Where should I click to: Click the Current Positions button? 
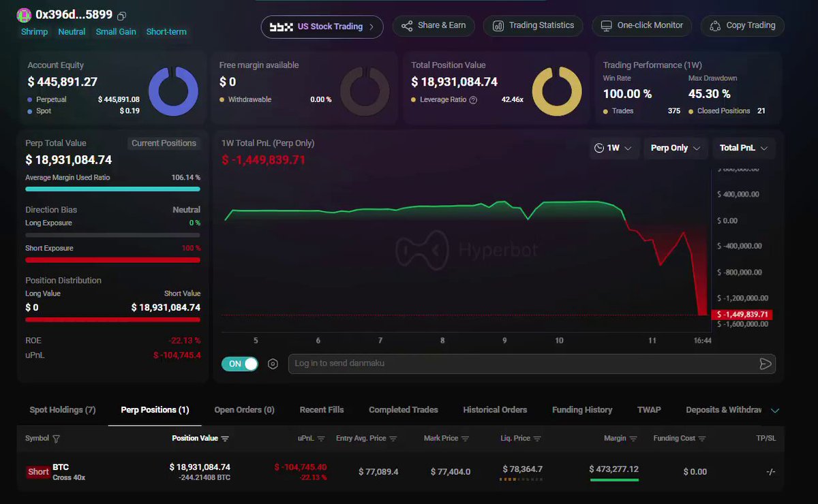[x=164, y=143]
